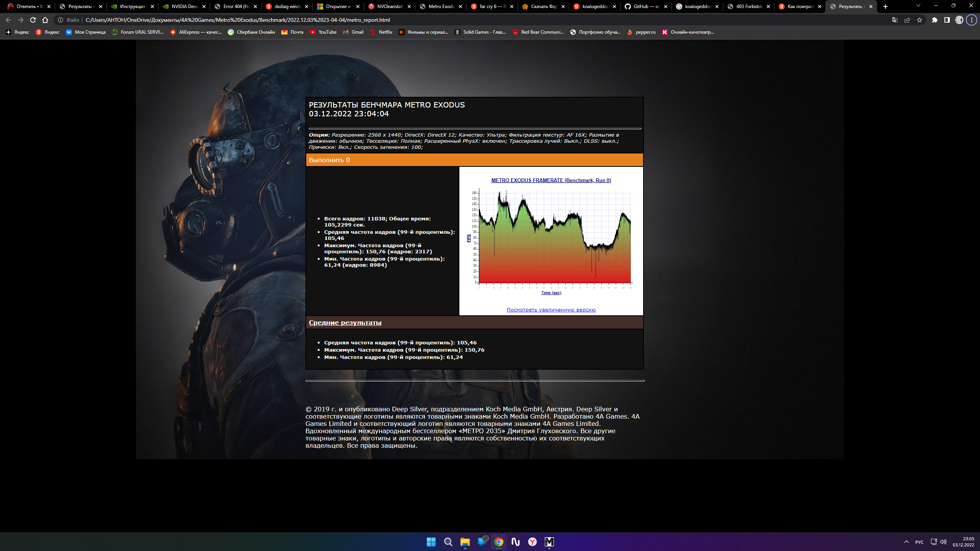Expand system tray hidden icons arrow
This screenshot has height=551, width=980.
[906, 542]
